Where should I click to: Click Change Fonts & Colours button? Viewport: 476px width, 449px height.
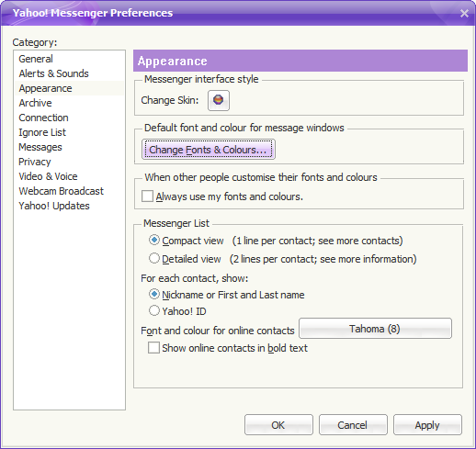(209, 150)
